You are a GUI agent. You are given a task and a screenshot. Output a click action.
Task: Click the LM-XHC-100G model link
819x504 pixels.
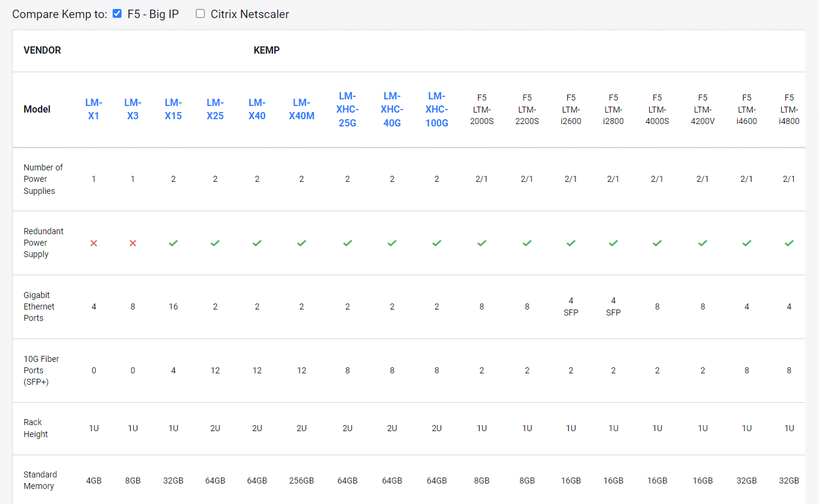pos(437,109)
